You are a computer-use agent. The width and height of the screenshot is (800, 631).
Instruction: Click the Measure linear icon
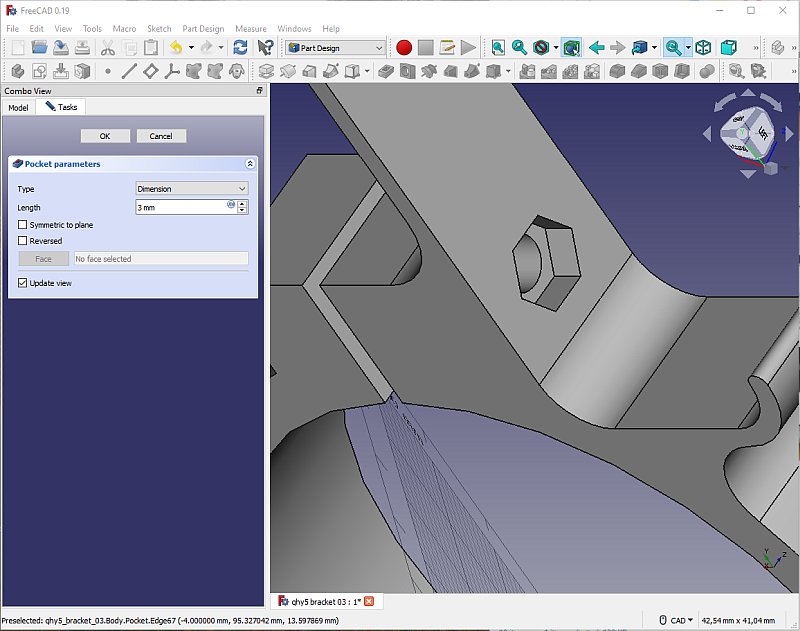(736, 71)
